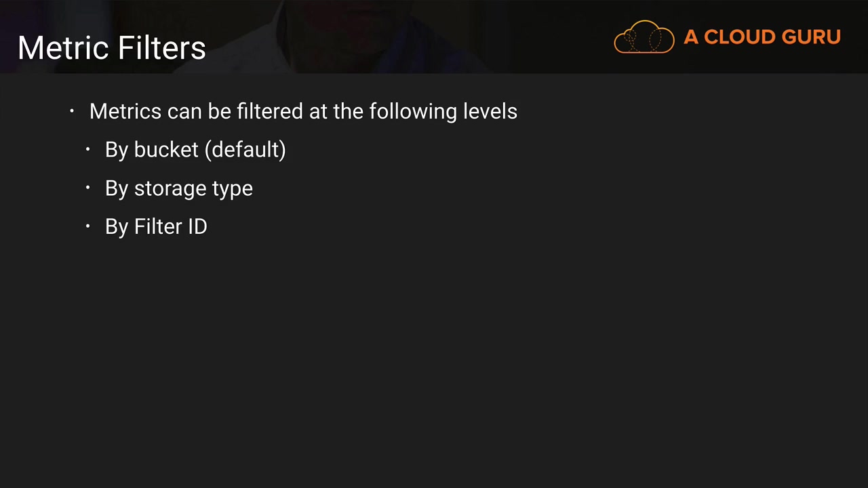Click the word Filters in the title
This screenshot has width=868, height=488.
pos(161,48)
